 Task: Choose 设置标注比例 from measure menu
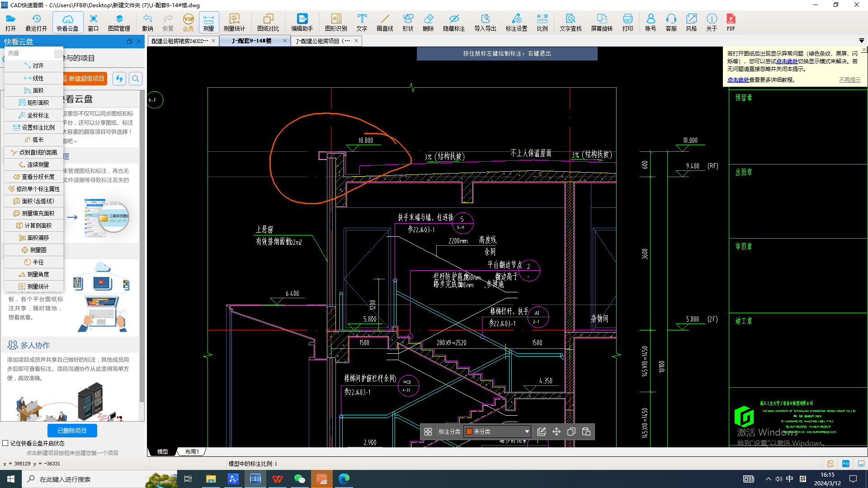[34, 127]
